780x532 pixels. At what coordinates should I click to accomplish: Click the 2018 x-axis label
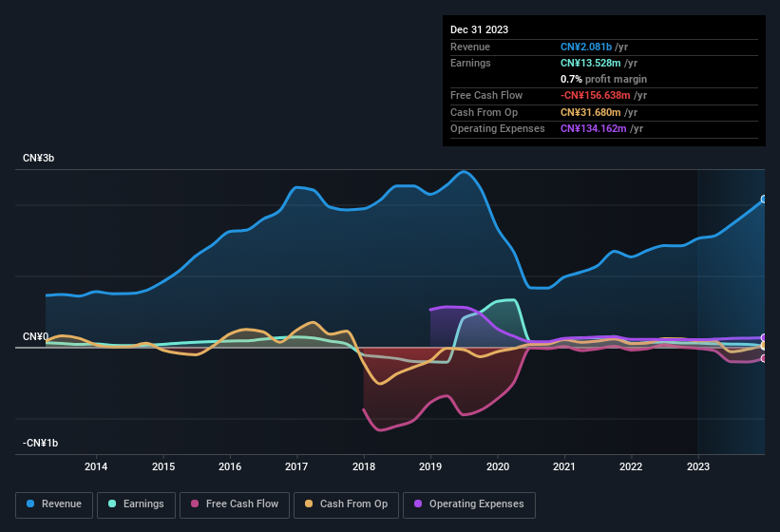[x=364, y=466]
